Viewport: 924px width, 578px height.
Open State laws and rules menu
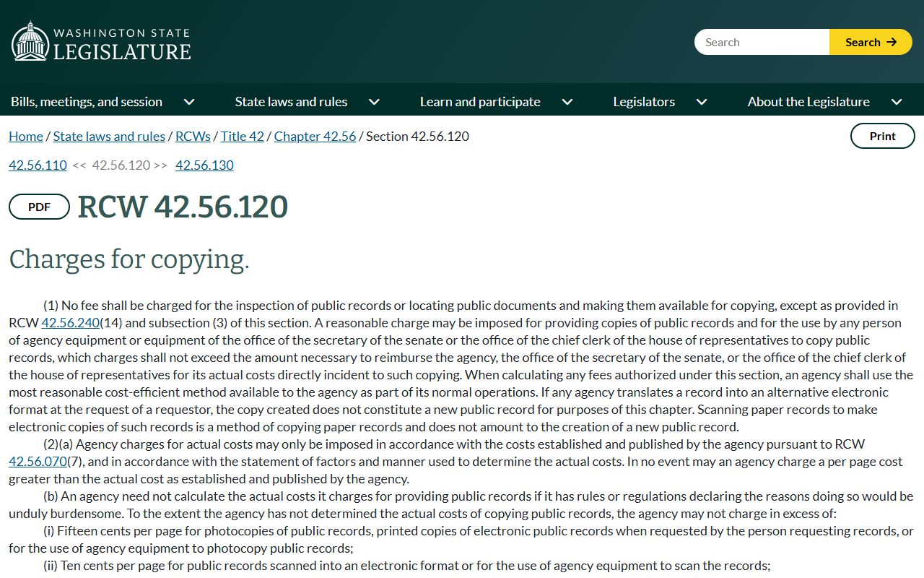point(291,102)
